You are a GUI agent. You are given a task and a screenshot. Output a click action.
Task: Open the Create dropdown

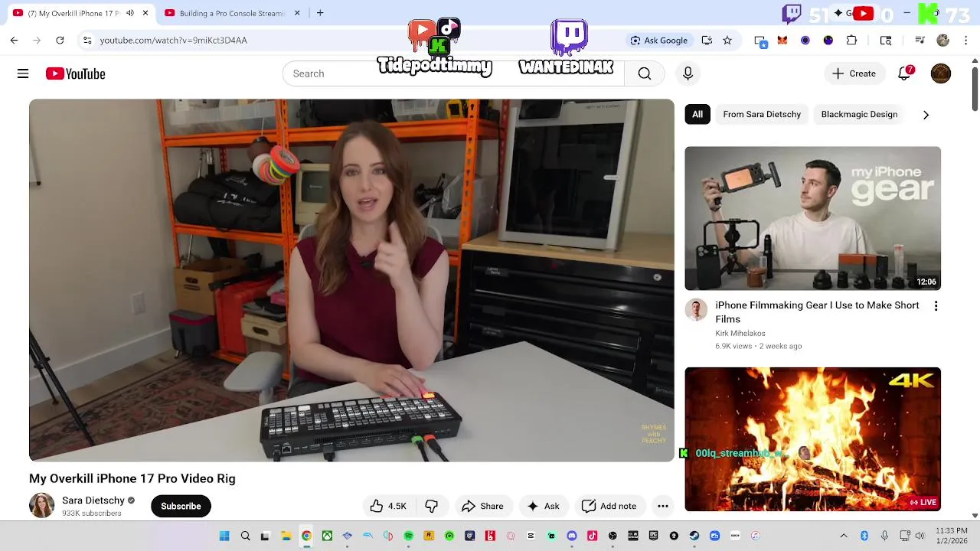pyautogui.click(x=854, y=73)
